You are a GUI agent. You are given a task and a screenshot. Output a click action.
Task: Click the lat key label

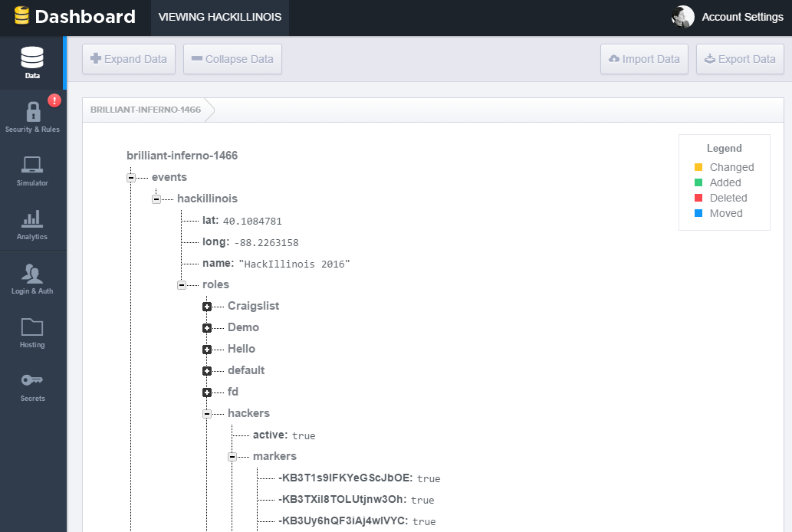[210, 220]
